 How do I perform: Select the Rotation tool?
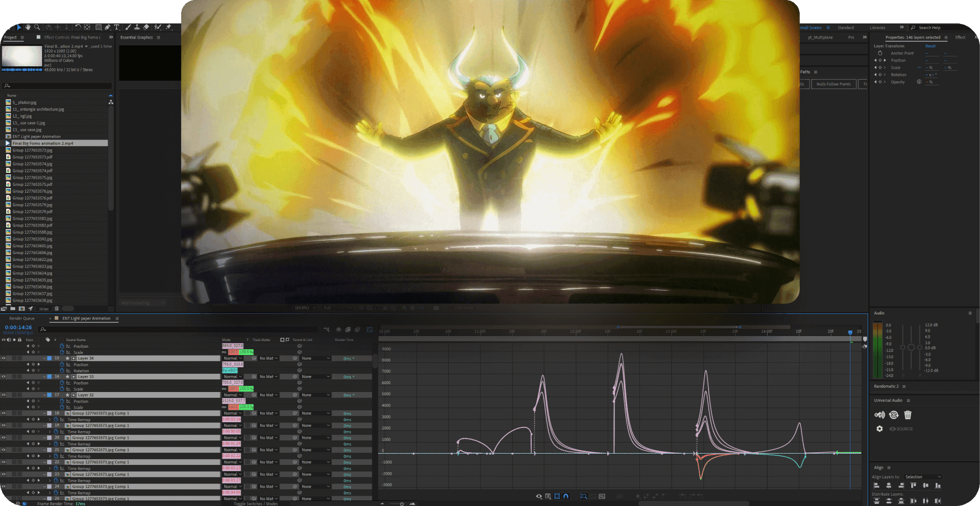pos(78,27)
